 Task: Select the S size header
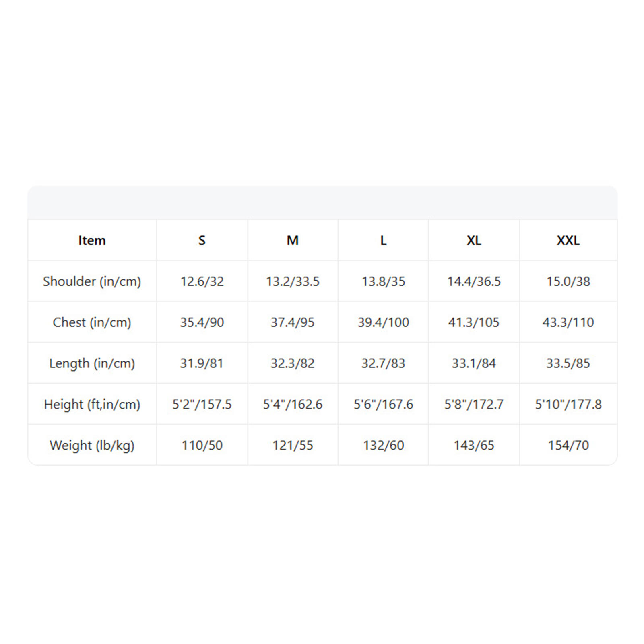pyautogui.click(x=202, y=240)
